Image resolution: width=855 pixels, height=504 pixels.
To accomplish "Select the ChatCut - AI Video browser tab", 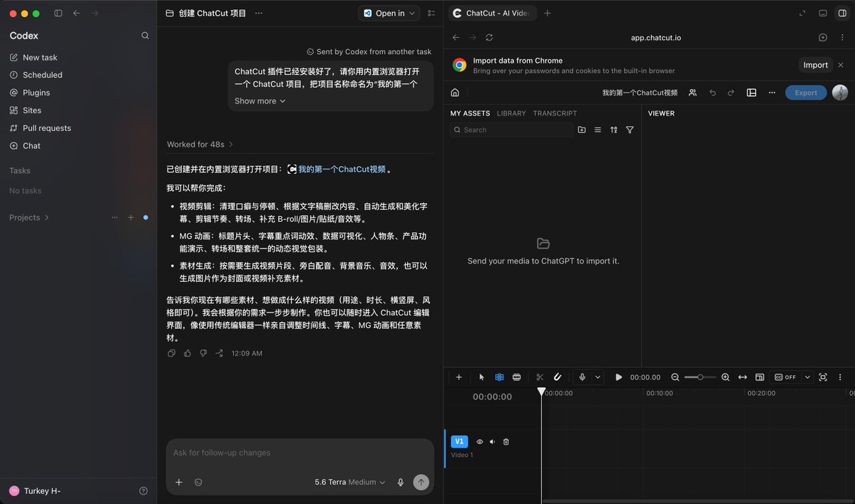I will (492, 13).
